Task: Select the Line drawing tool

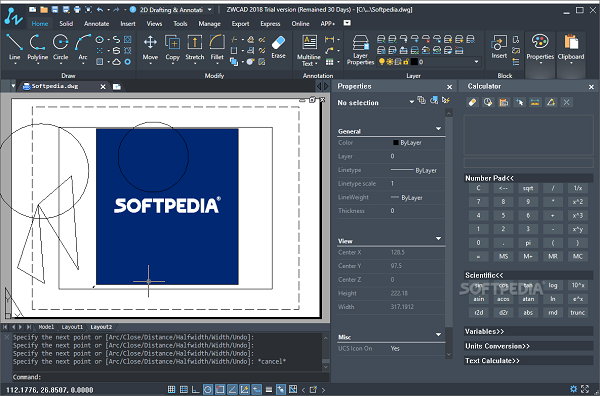Action: coord(14,47)
